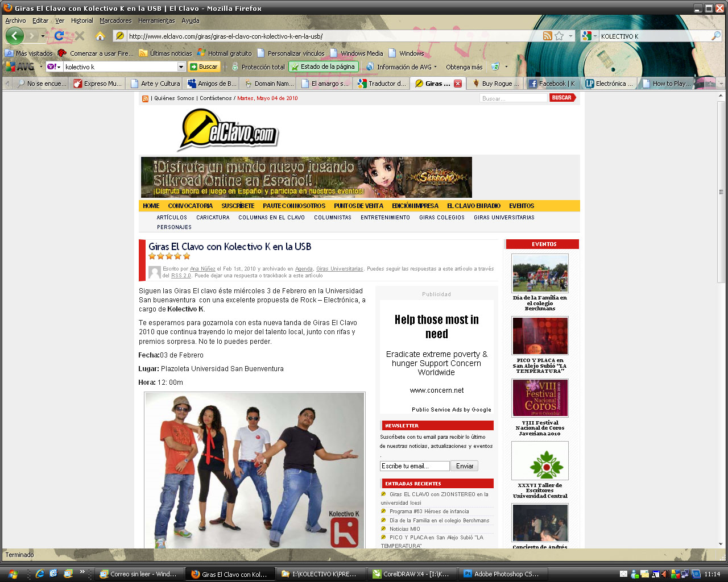This screenshot has width=728, height=582.
Task: Expand hidden Quick Launch items chevron
Action: [82, 572]
